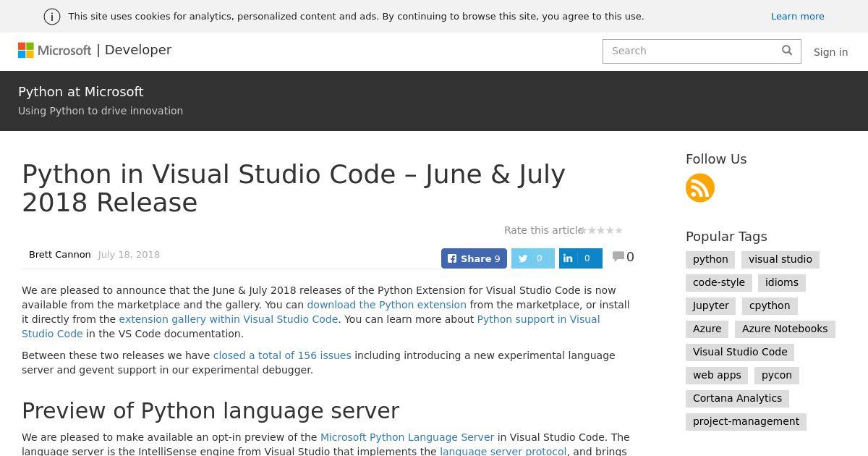Select the idioms tag
Viewport: 868px width, 456px height.
[782, 283]
